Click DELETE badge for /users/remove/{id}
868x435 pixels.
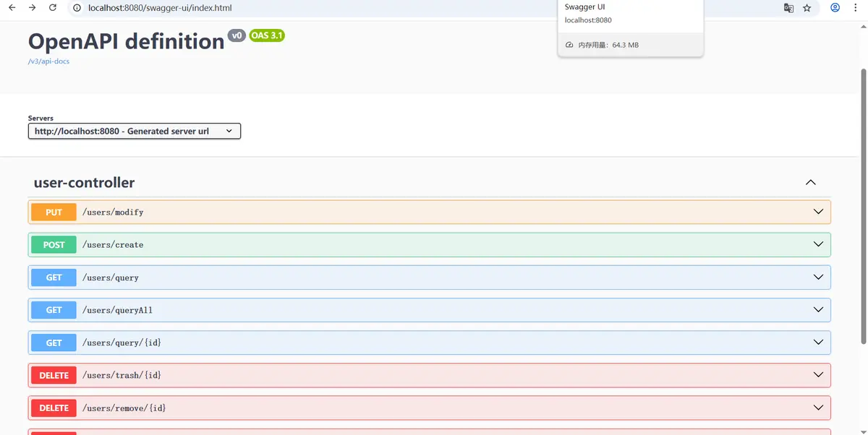pos(54,408)
